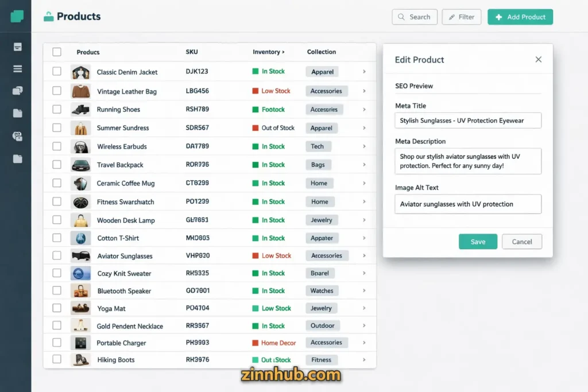Click the Meta Title input field
The image size is (588, 392).
click(x=467, y=121)
